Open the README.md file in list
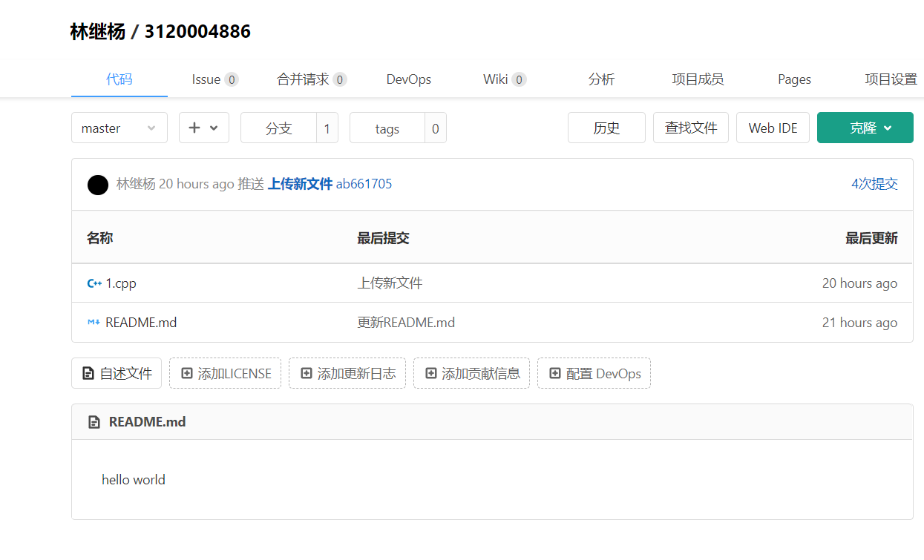Screen dimensions: 924x560 coord(141,323)
